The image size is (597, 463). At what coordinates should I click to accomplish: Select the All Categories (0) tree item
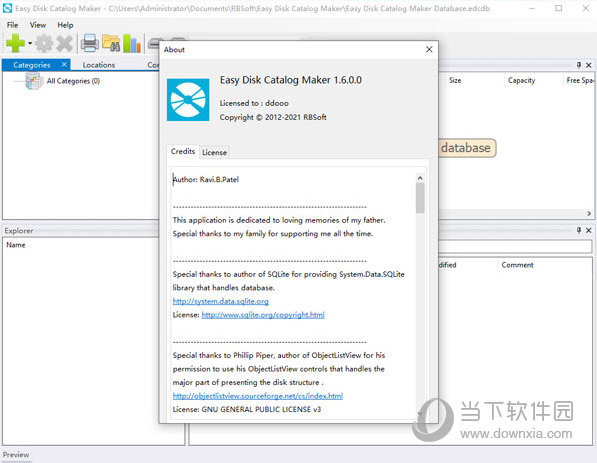point(73,81)
